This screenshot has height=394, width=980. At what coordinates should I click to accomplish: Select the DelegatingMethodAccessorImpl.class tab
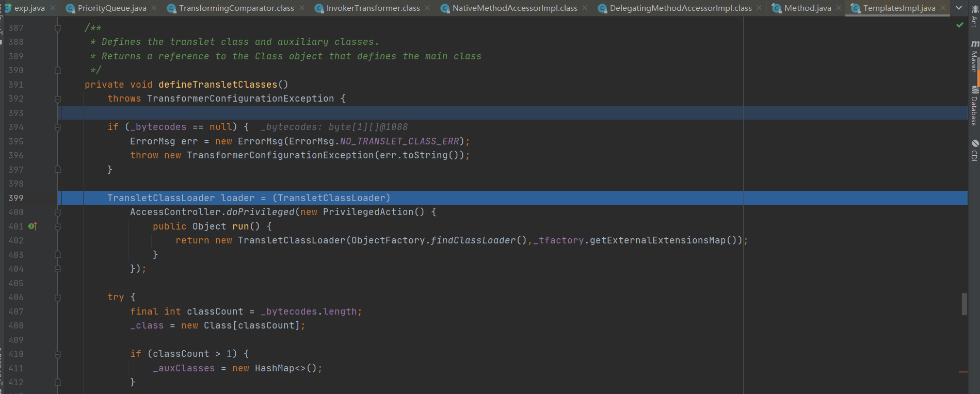pos(681,8)
